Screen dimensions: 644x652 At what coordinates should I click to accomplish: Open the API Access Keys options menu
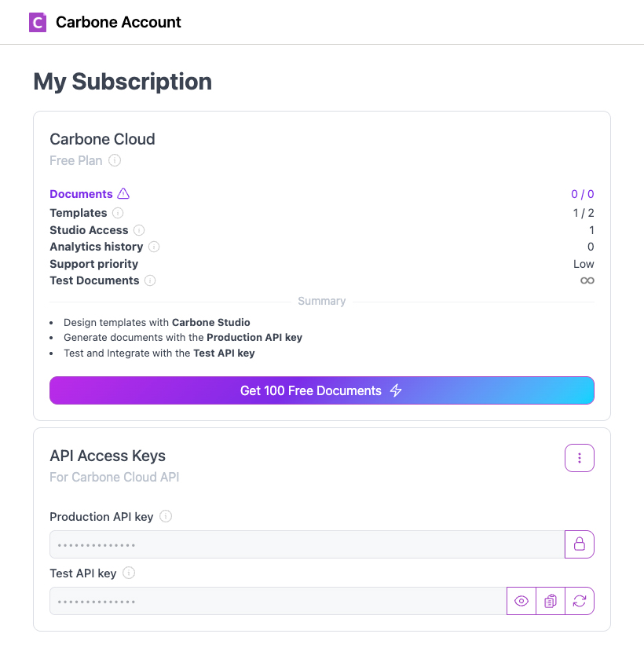point(580,458)
